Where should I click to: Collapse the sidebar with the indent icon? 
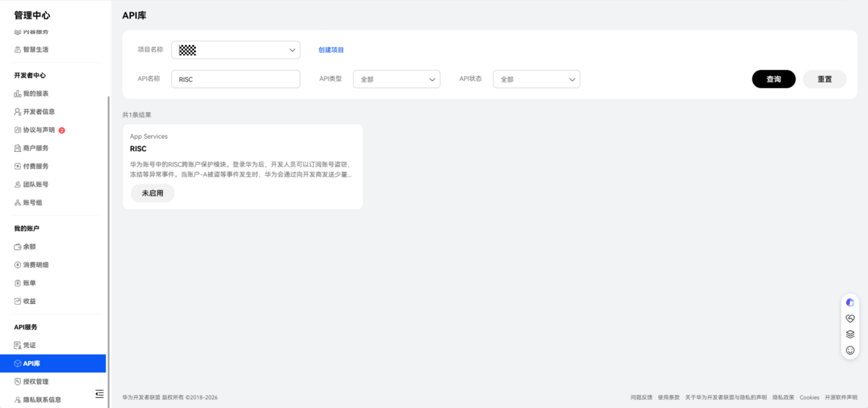99,394
